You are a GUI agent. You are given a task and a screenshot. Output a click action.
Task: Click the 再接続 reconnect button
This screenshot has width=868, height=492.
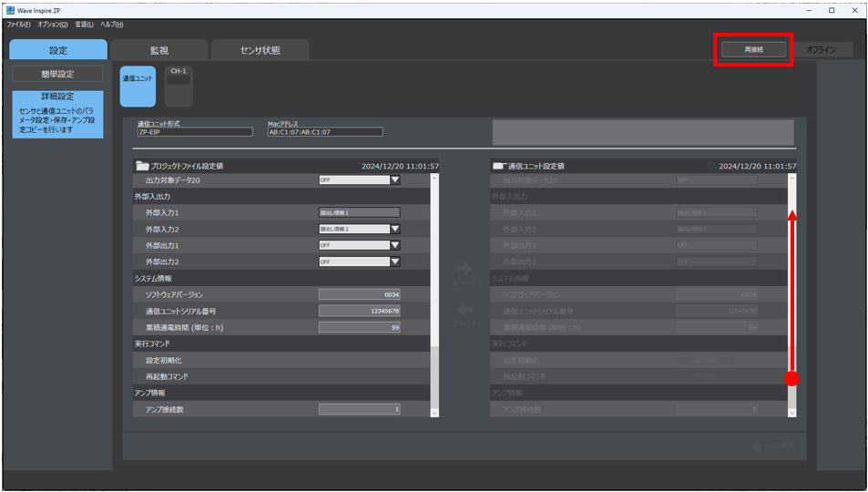click(x=753, y=49)
